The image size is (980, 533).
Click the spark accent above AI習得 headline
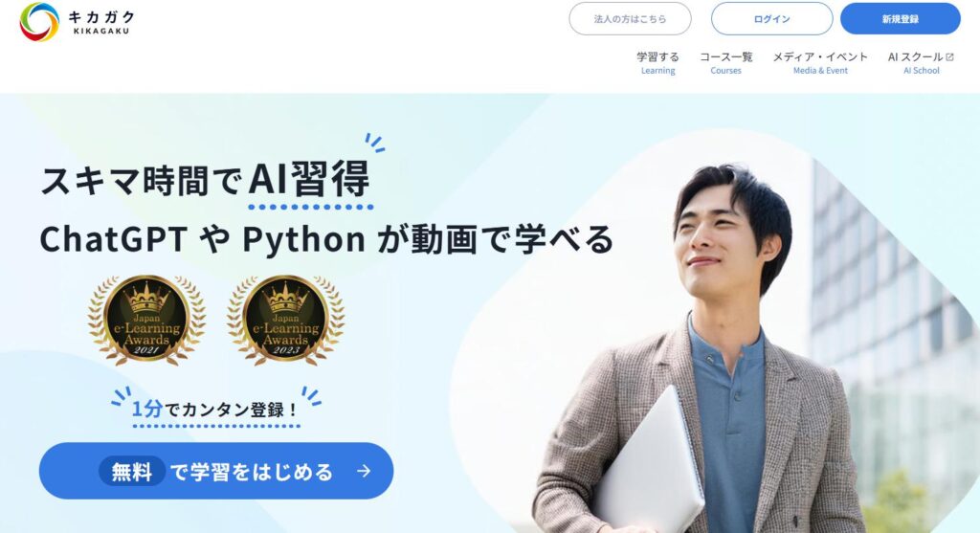(x=375, y=143)
